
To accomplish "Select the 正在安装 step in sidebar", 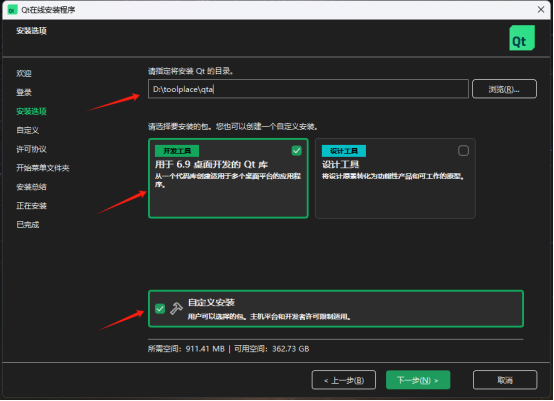I will point(31,206).
